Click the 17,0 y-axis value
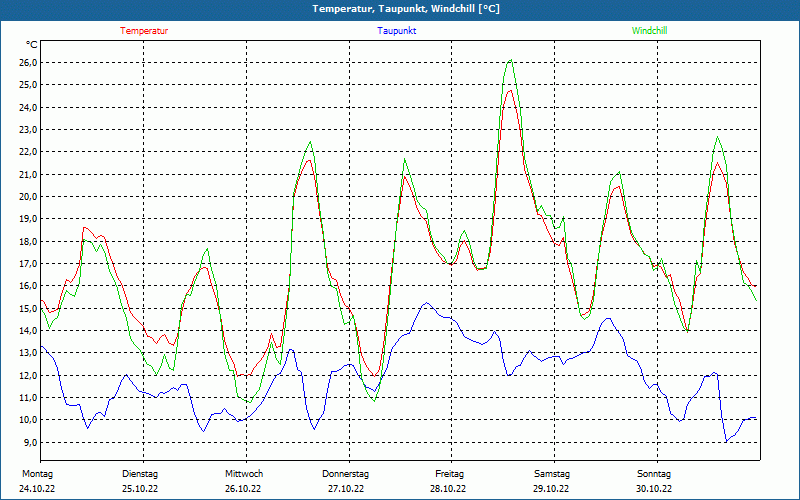This screenshot has height=500, width=800. [28, 264]
